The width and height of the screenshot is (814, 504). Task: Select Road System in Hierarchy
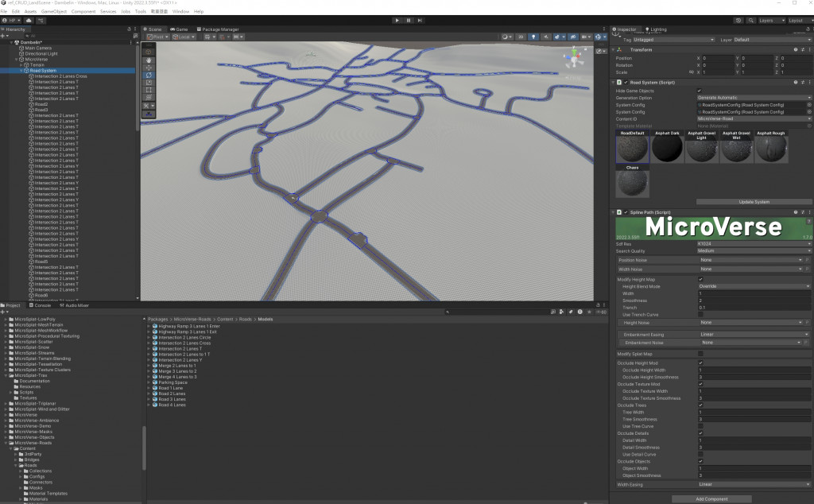[x=43, y=71]
